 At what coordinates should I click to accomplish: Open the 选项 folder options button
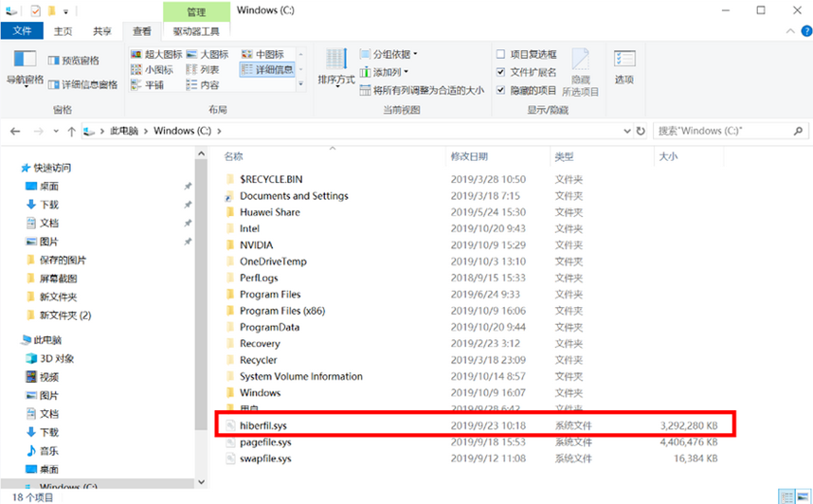[x=624, y=67]
